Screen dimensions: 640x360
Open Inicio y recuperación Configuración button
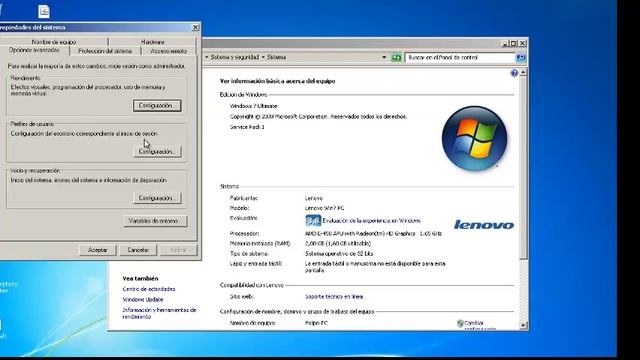click(157, 198)
